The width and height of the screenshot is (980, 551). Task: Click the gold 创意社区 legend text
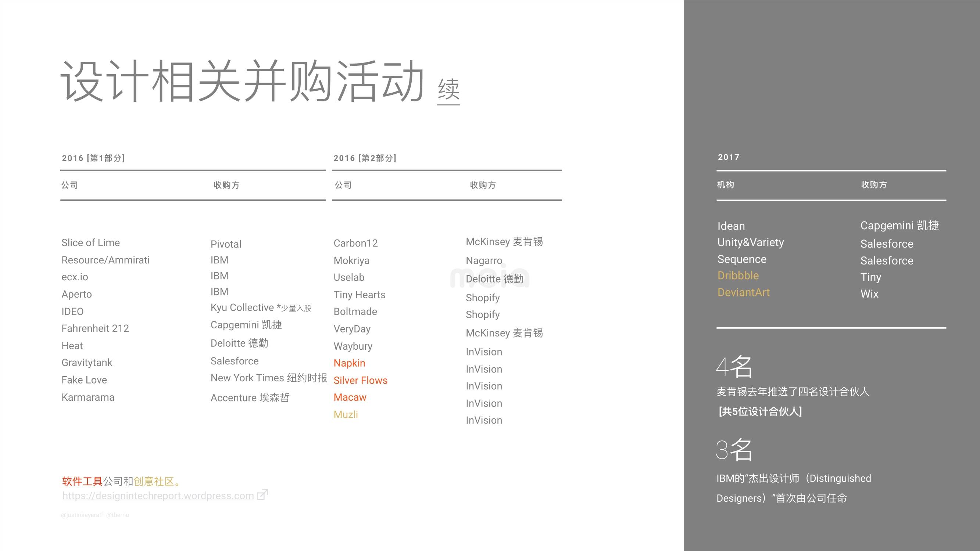[x=153, y=482]
